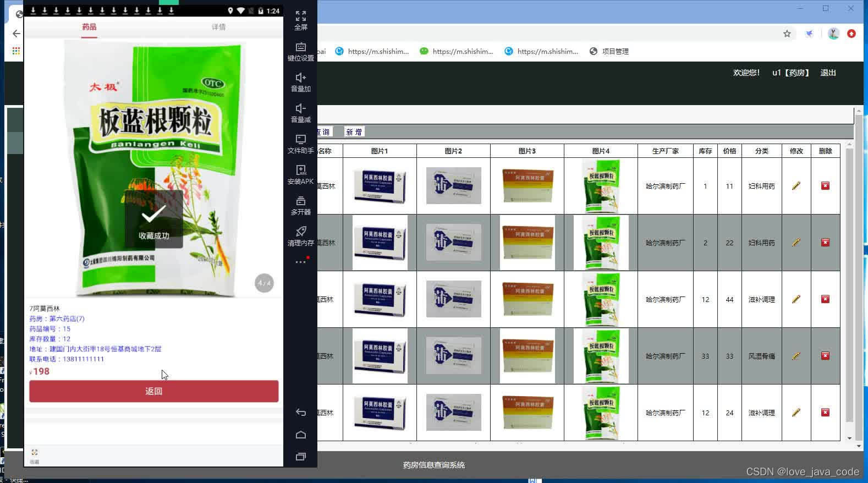The image size is (868, 483).
Task: Open more emulator options (three dots)
Action: pyautogui.click(x=300, y=262)
